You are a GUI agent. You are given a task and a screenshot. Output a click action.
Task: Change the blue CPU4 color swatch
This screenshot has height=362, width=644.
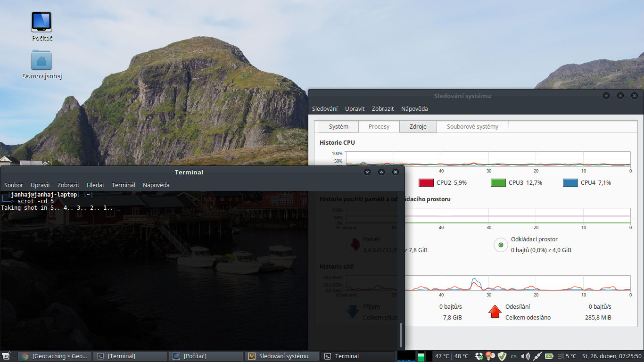(570, 182)
